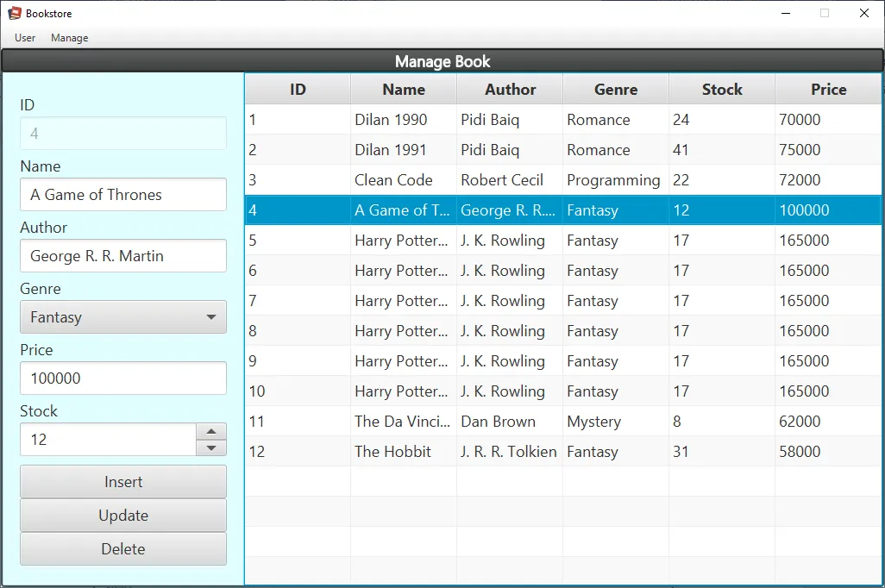Click into the Name text field
This screenshot has height=588, width=885.
(123, 195)
